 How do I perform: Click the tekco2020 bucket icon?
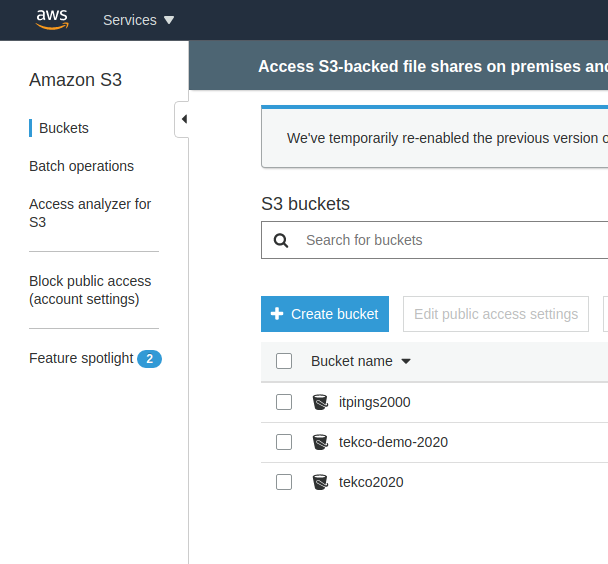coord(320,482)
